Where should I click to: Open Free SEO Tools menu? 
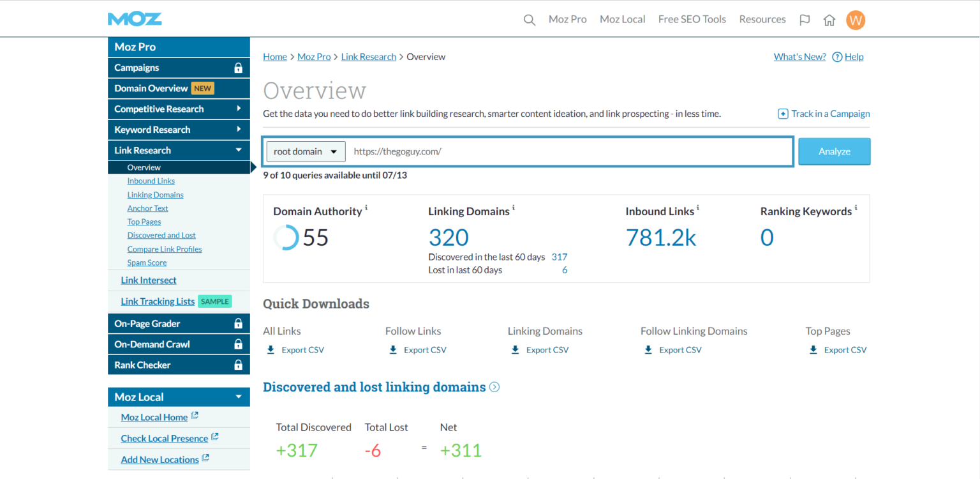pyautogui.click(x=692, y=19)
